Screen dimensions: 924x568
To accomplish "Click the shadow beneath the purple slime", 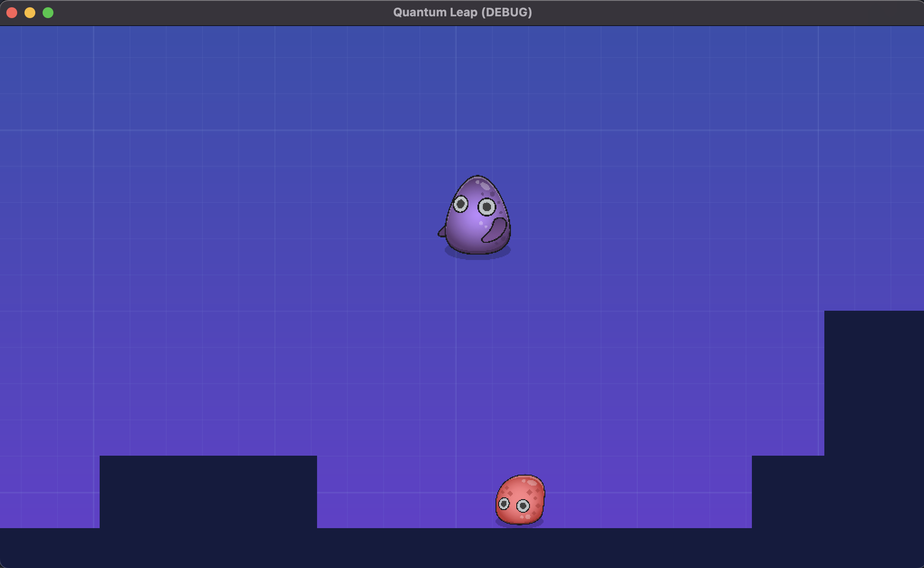I will tap(477, 255).
